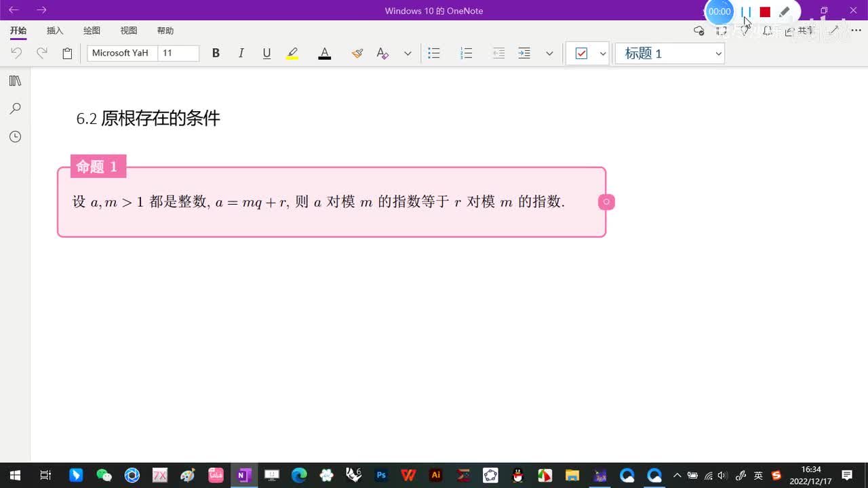Open the search magnifier in sidebar
Viewport: 868px width, 488px height.
(15, 108)
